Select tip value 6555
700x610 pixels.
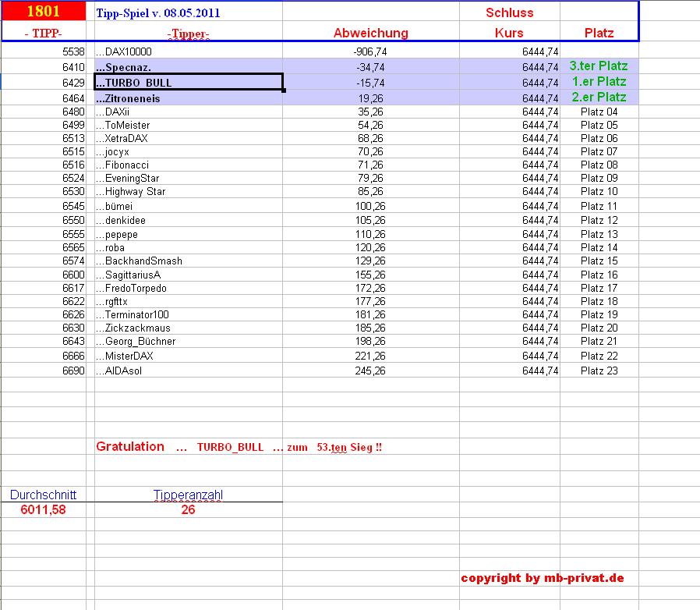pos(73,234)
